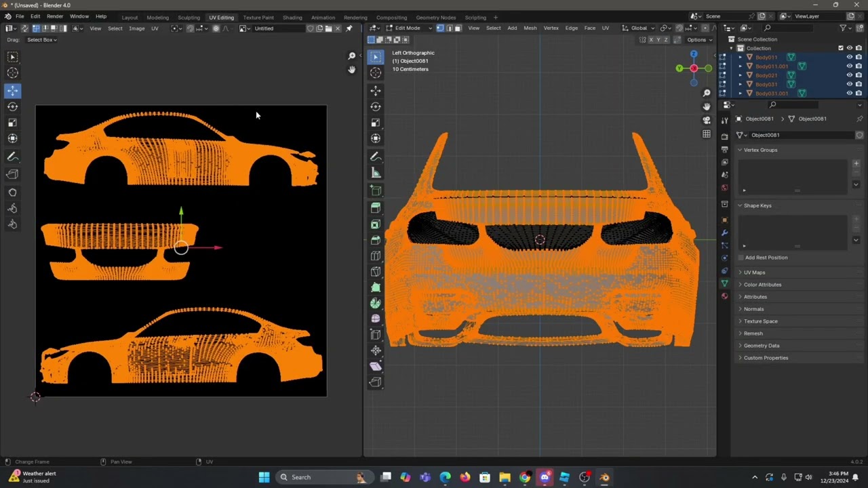Click the Untitled image name field
The height and width of the screenshot is (488, 868).
[279, 28]
